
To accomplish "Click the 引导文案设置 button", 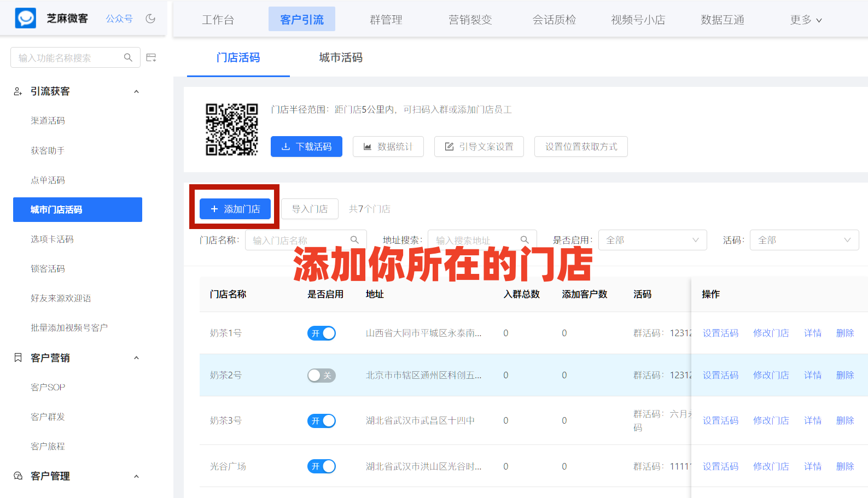I will pyautogui.click(x=479, y=147).
